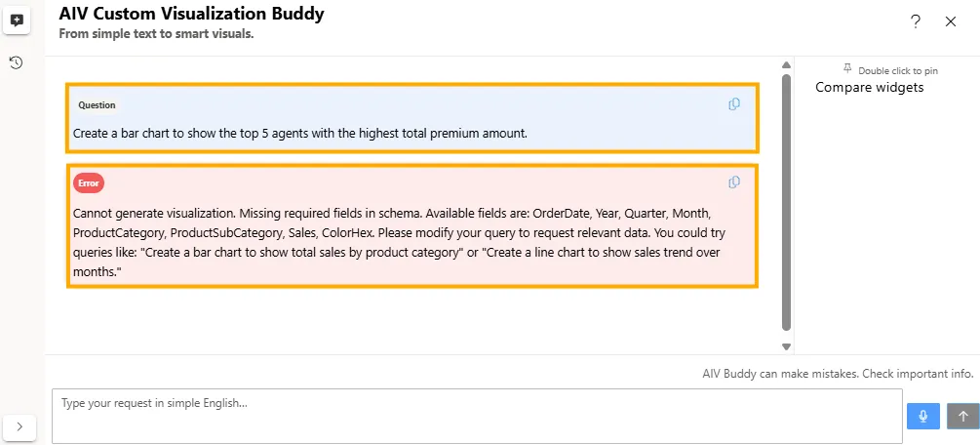Image resolution: width=980 pixels, height=445 pixels.
Task: Click the Question label badge
Action: click(97, 105)
